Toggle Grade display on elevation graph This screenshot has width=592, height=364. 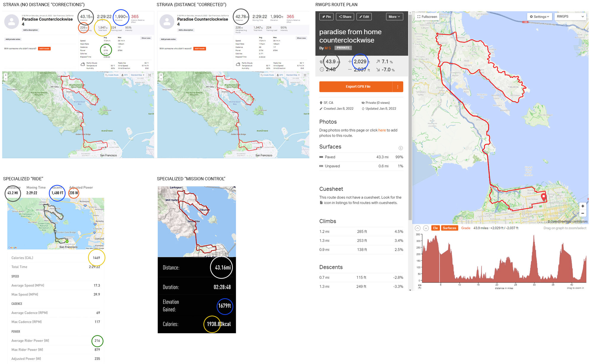coord(466,228)
